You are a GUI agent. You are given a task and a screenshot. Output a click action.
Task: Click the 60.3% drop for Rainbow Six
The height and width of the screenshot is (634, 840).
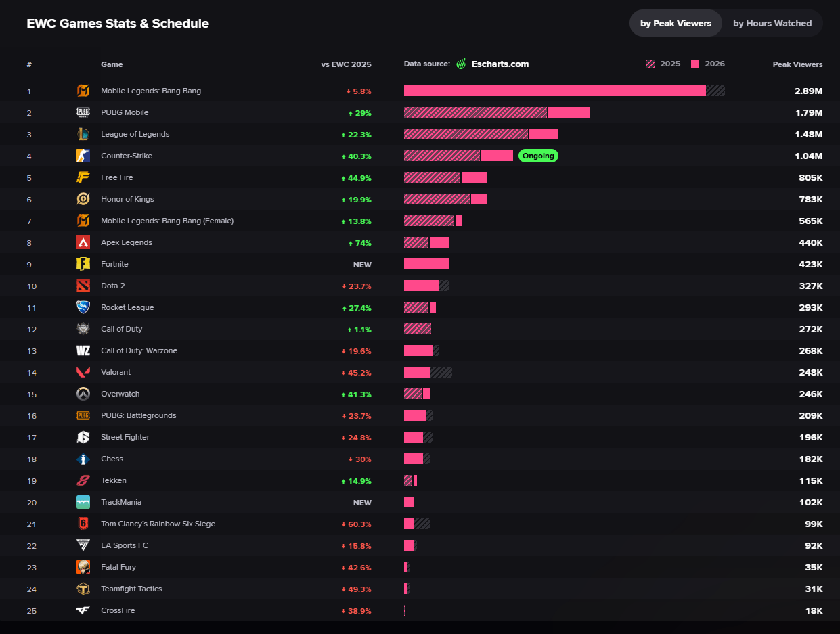pos(357,524)
